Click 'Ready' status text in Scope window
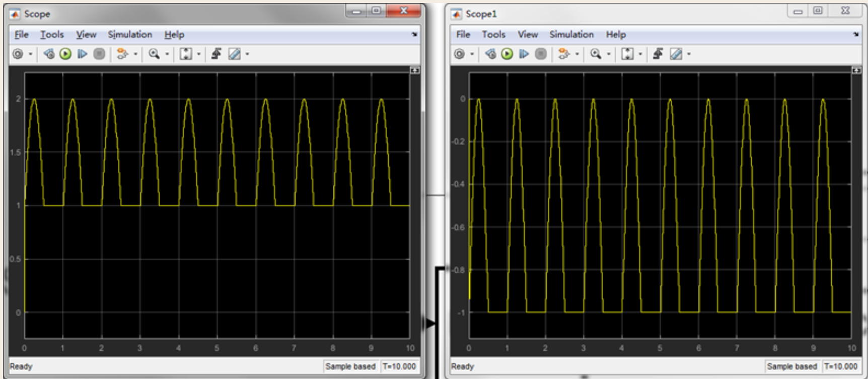Image resolution: width=868 pixels, height=379 pixels. (21, 366)
